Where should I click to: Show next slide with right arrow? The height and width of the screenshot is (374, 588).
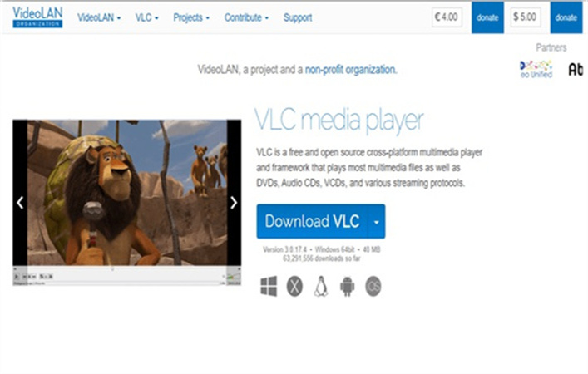[x=234, y=203]
